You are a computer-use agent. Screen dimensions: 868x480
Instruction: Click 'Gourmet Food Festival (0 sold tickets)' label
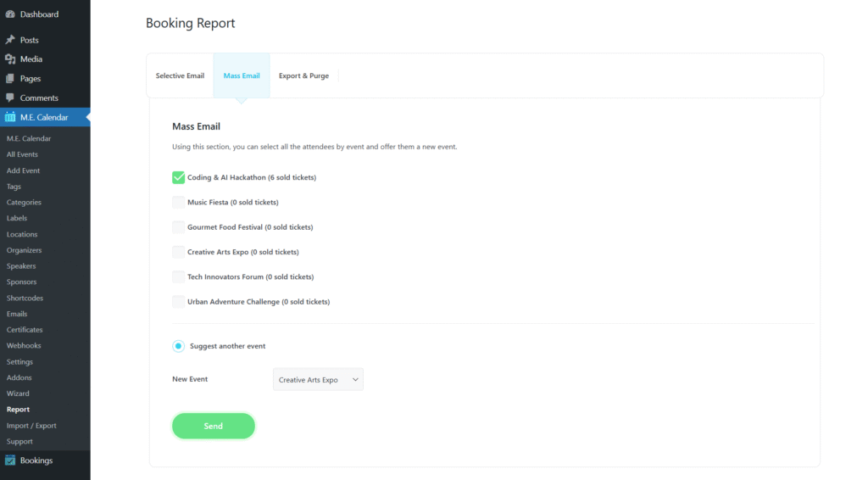click(x=250, y=227)
